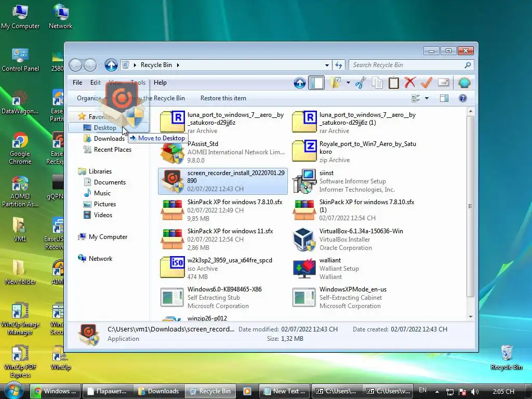This screenshot has width=532, height=399.
Task: Open Google Chrome desktop shortcut
Action: [x=20, y=149]
